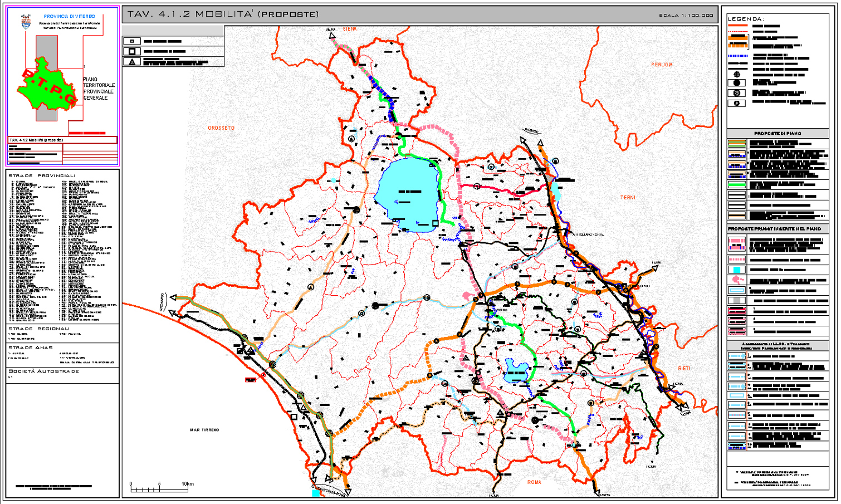This screenshot has width=841, height=504.
Task: Click the thick orange line legend swatch
Action: click(x=737, y=38)
